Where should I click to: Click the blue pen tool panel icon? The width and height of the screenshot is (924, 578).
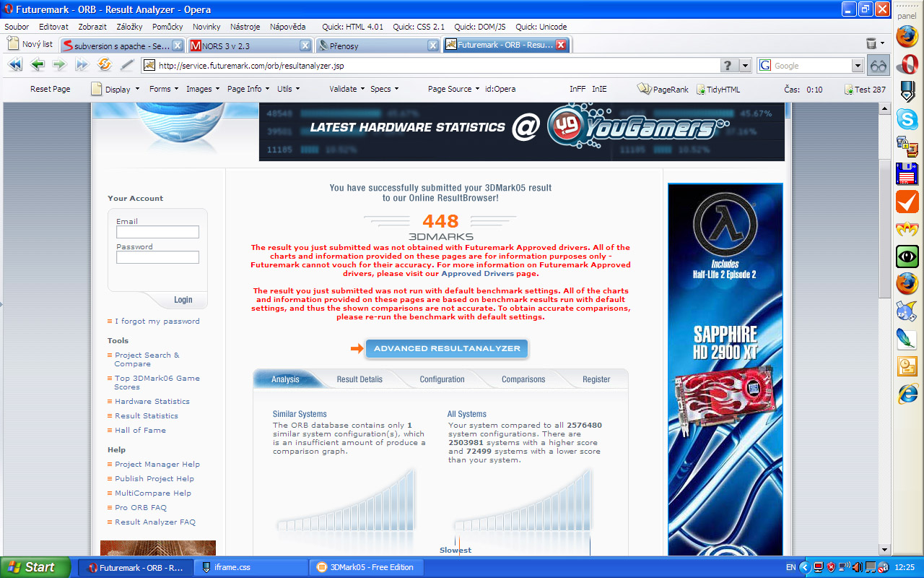point(907,91)
